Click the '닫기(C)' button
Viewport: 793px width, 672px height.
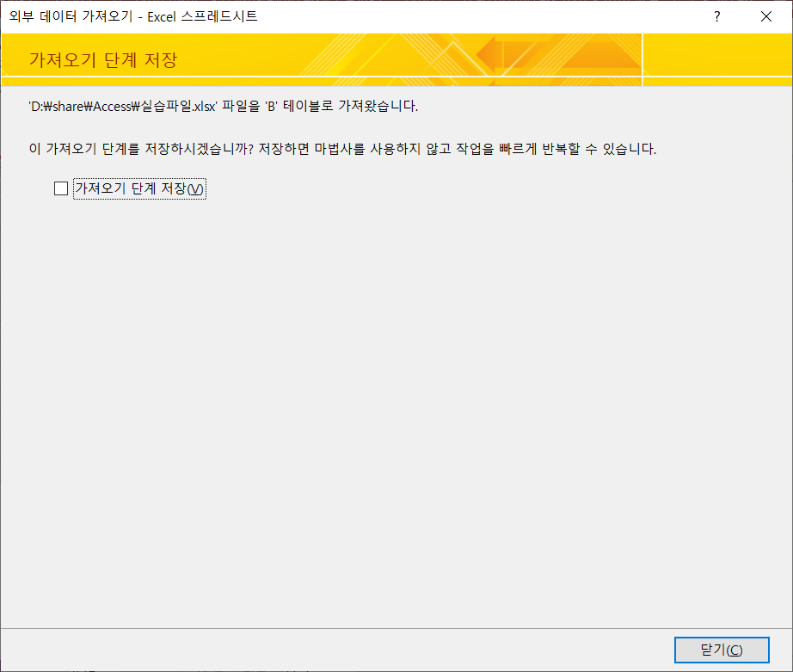(722, 650)
